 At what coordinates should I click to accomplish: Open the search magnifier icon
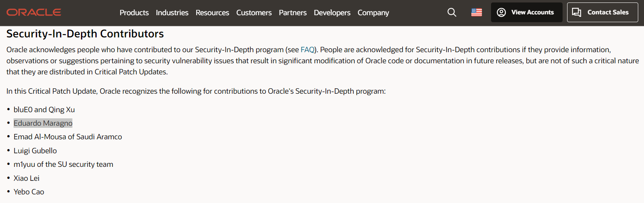(452, 12)
